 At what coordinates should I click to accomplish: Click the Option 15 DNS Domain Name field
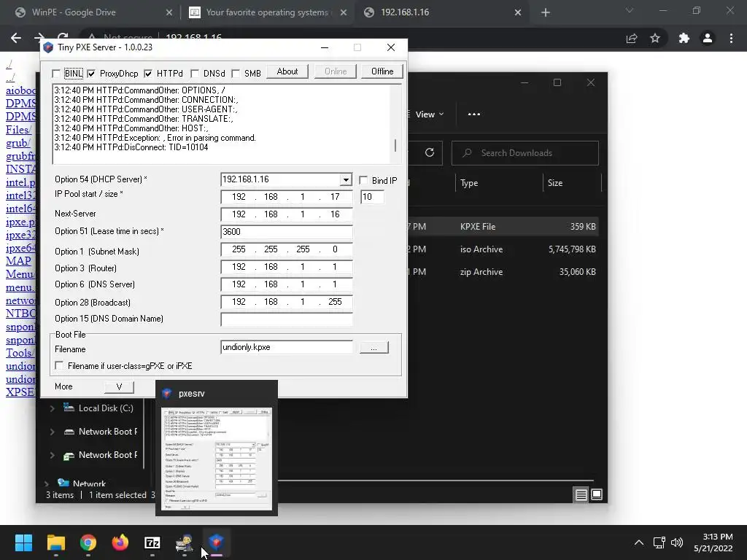coord(287,319)
